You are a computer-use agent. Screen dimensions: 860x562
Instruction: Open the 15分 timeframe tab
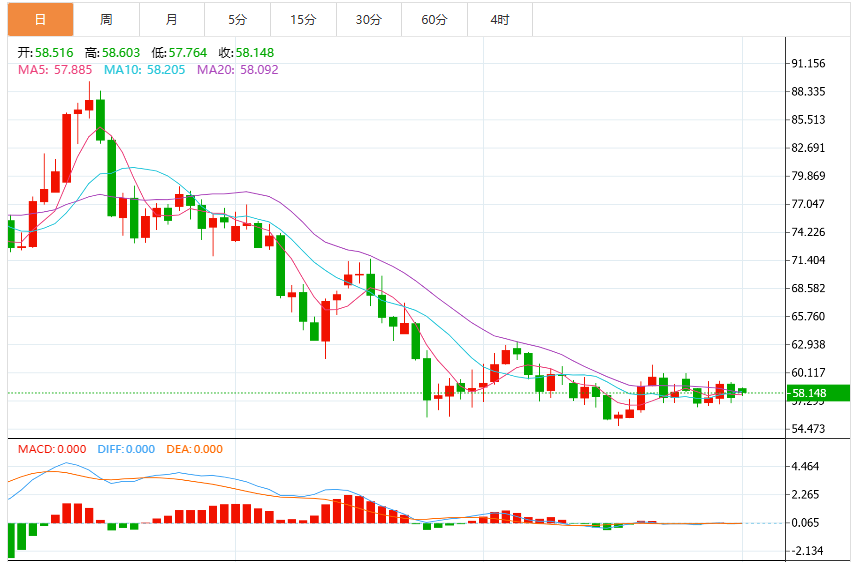coord(303,20)
